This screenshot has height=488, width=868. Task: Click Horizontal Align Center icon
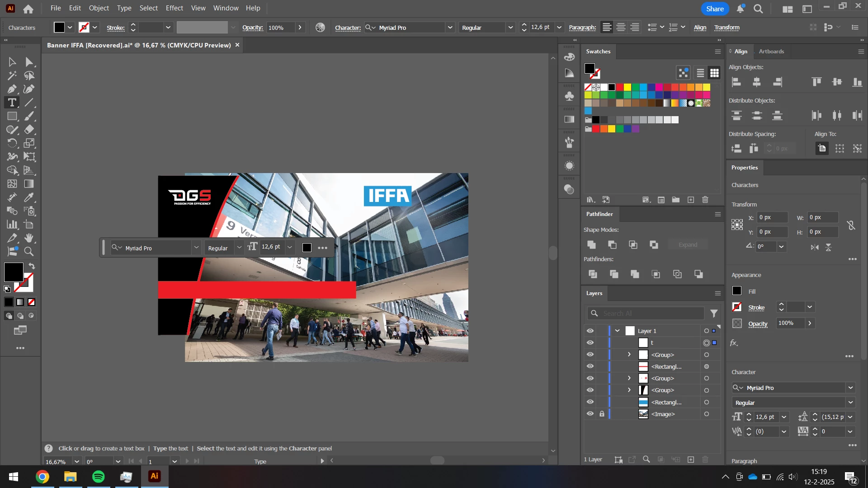point(757,82)
